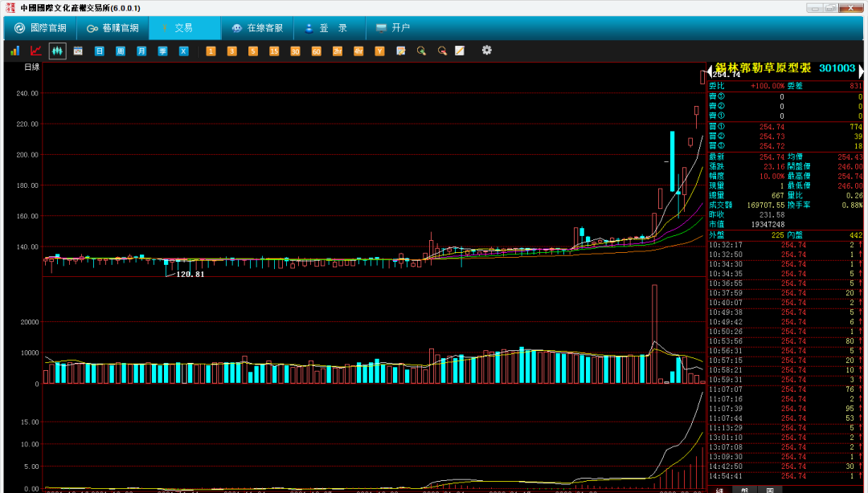The width and height of the screenshot is (868, 493).
Task: Click the 市值 value 19347248
Action: [768, 224]
